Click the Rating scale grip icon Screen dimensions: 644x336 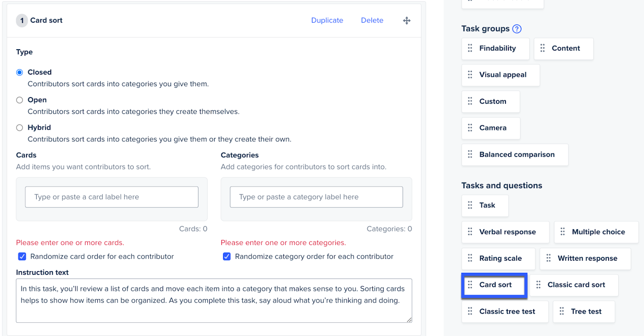pos(470,258)
